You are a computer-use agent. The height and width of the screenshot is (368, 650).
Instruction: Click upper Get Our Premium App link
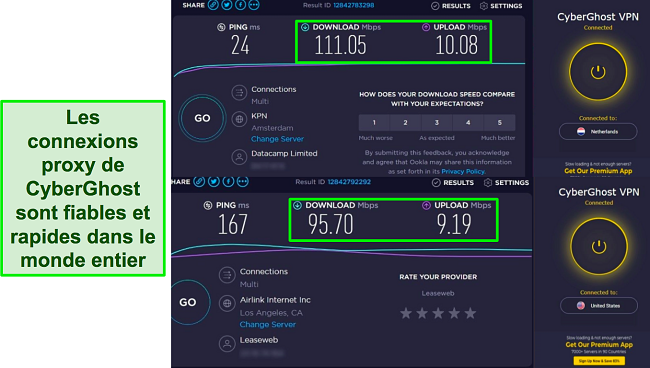tap(598, 171)
